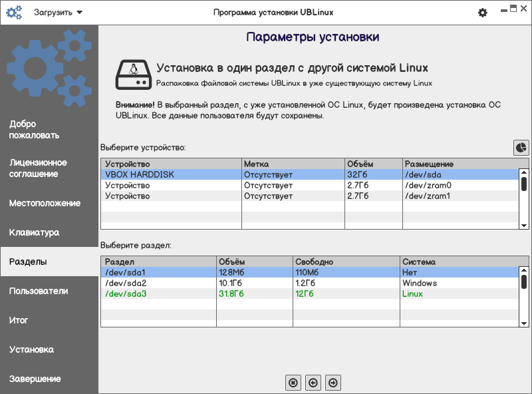The height and width of the screenshot is (394, 532).
Task: Sort devices by the Объём column header
Action: (373, 164)
